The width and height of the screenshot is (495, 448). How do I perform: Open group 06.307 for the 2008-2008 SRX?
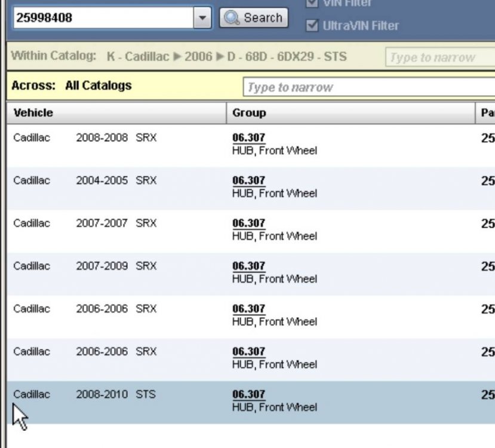pos(248,138)
